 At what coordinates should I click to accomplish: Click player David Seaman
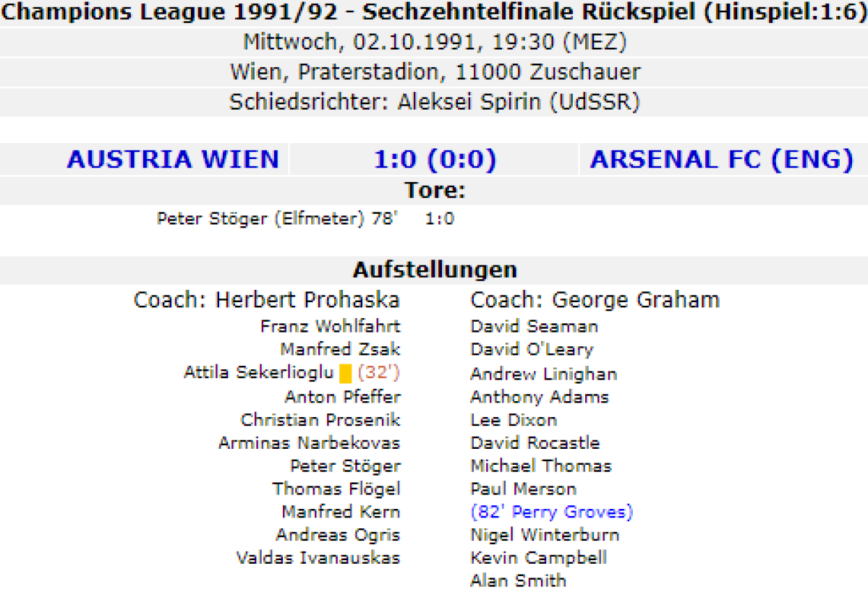[534, 327]
